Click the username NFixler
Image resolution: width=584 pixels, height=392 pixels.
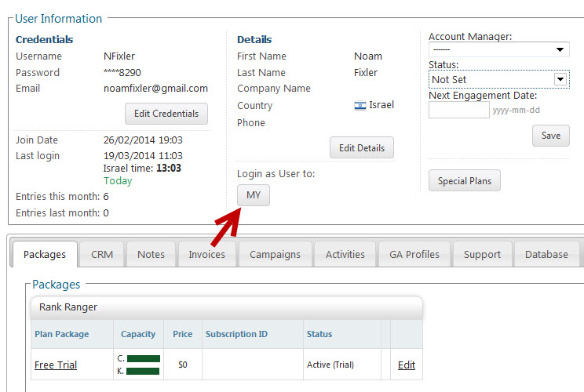119,56
